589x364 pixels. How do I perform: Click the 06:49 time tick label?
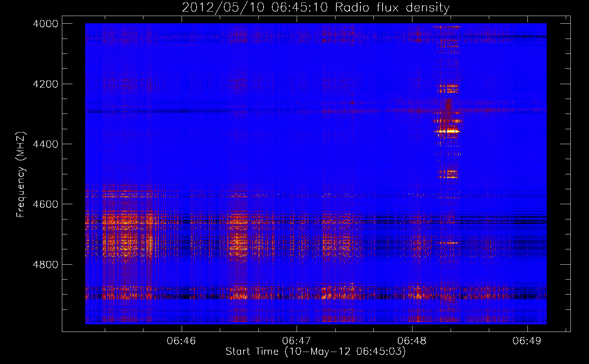527,341
